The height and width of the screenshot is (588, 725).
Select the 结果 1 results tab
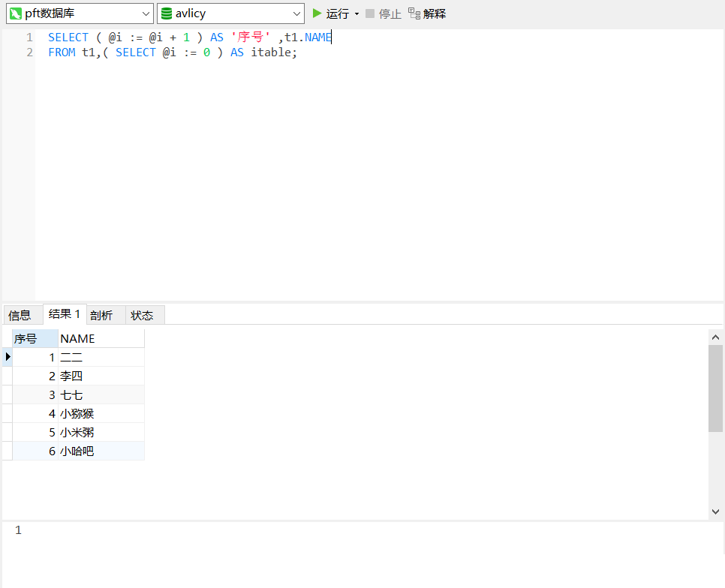point(64,313)
